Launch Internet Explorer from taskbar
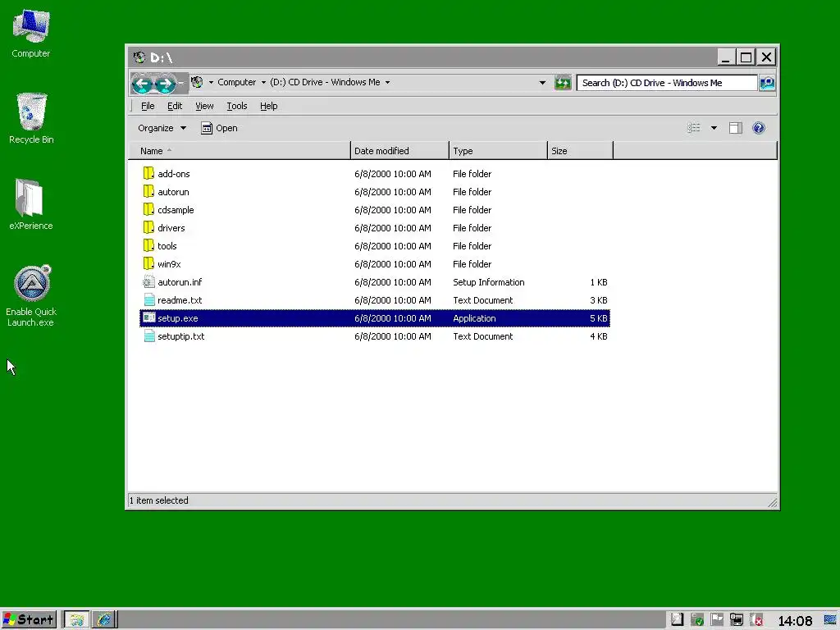 [104, 620]
